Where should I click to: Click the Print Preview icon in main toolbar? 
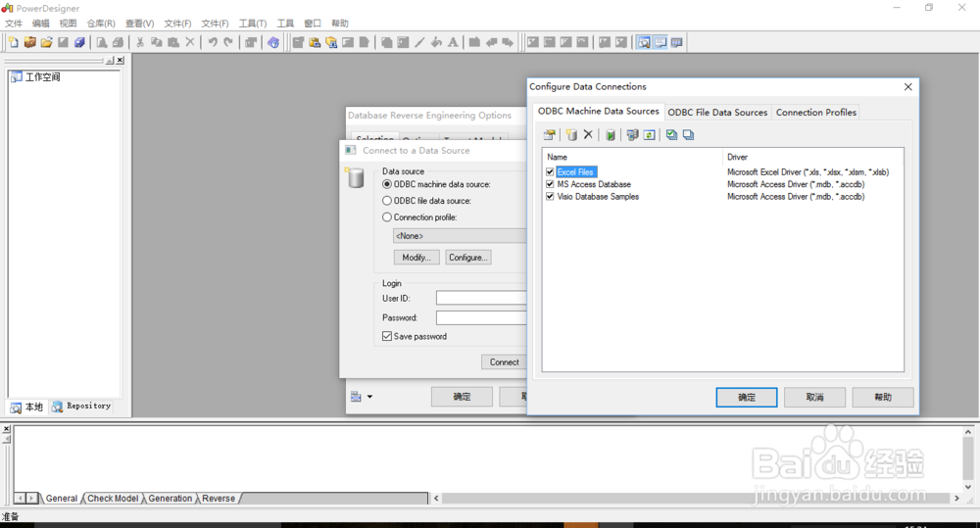click(x=101, y=42)
